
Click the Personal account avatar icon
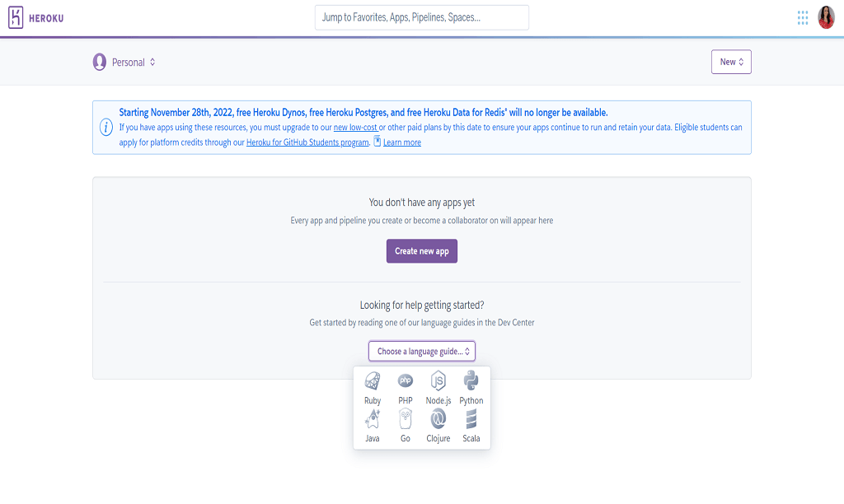tap(100, 62)
